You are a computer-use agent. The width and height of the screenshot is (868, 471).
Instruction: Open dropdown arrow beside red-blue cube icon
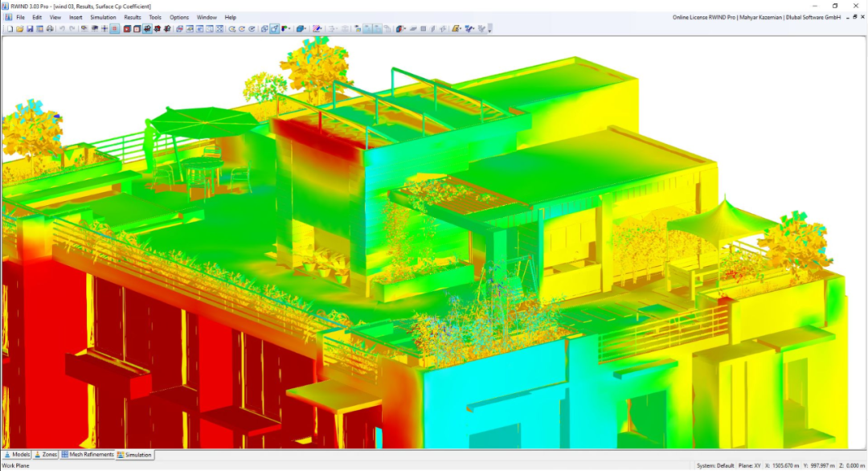click(x=405, y=29)
